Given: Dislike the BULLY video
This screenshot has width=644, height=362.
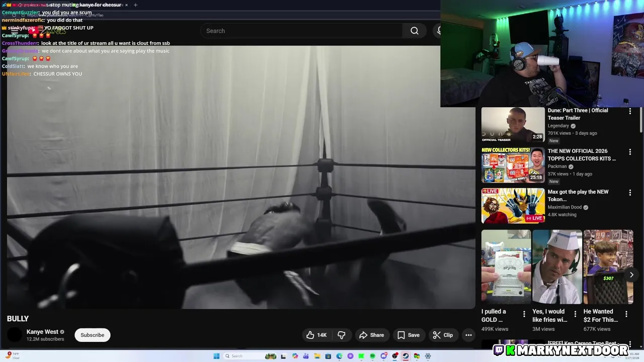Looking at the screenshot, I should [341, 335].
